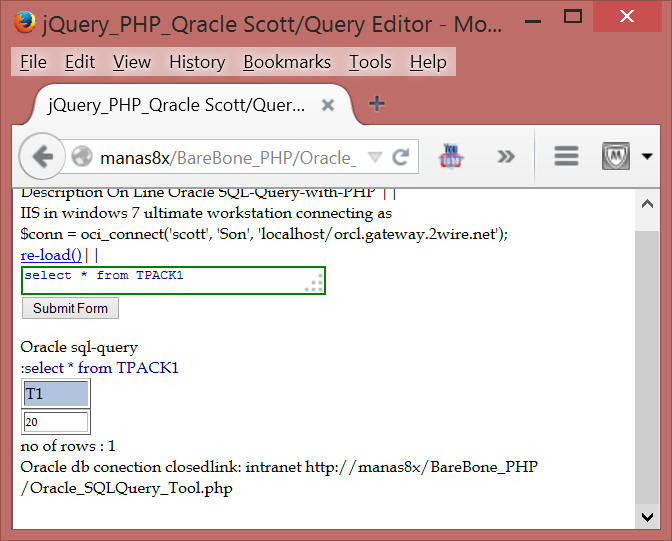The height and width of the screenshot is (541, 672).
Task: Open the URL history dropdown arrow
Action: click(x=375, y=157)
